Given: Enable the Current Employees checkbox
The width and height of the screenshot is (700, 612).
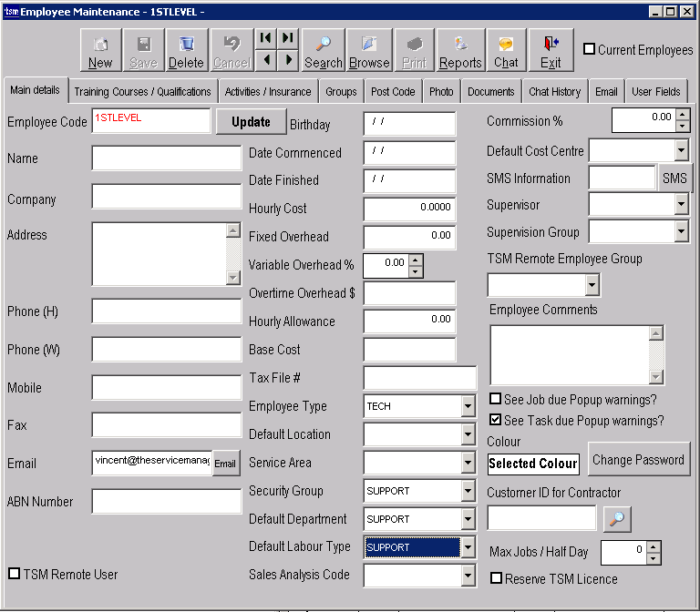Looking at the screenshot, I should [x=589, y=50].
